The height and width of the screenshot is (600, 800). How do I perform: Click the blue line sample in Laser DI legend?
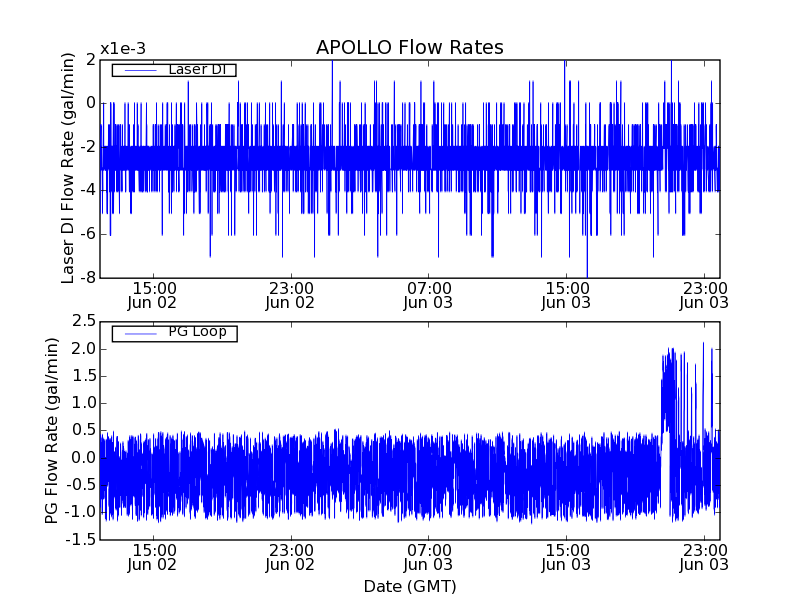coord(140,70)
